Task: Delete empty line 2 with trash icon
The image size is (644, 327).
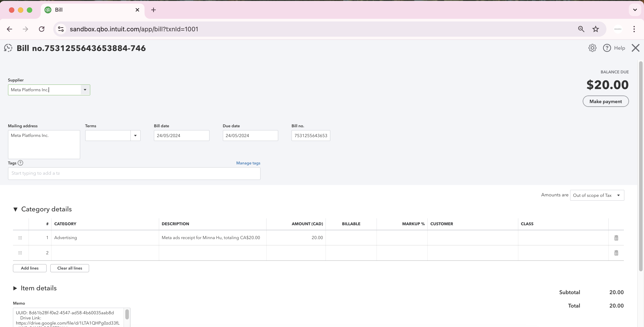Action: (x=616, y=253)
